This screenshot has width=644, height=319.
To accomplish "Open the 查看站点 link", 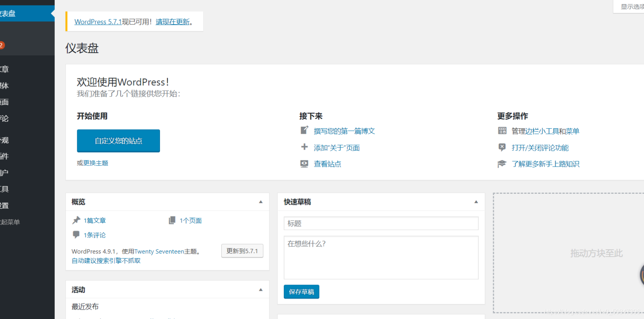I will 327,164.
